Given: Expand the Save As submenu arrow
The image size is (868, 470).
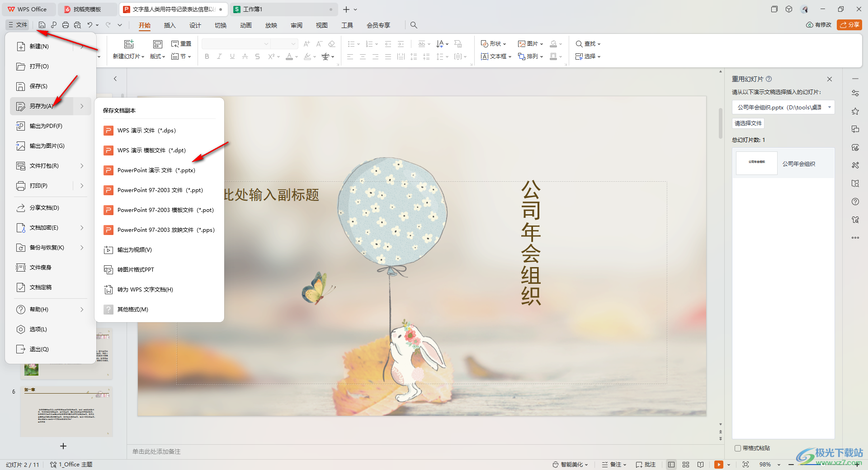Looking at the screenshot, I should point(82,106).
